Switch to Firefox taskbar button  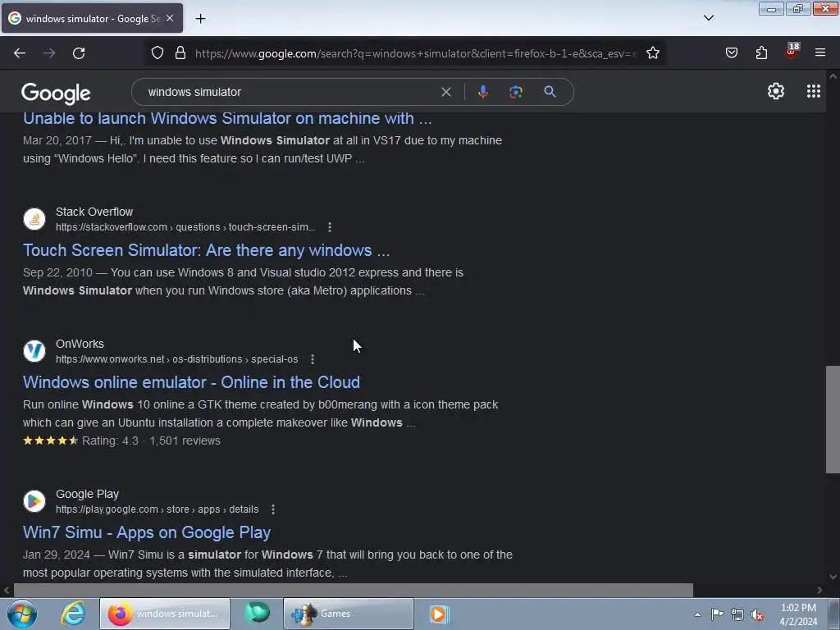(x=164, y=614)
